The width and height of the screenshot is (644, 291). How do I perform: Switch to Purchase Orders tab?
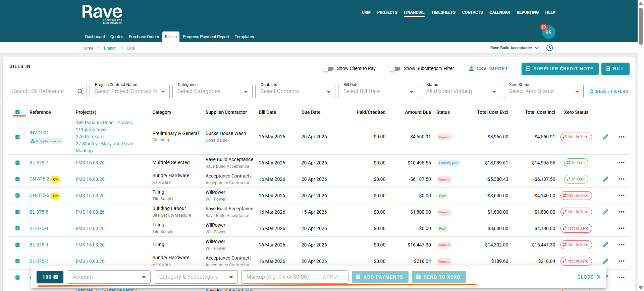click(x=144, y=37)
